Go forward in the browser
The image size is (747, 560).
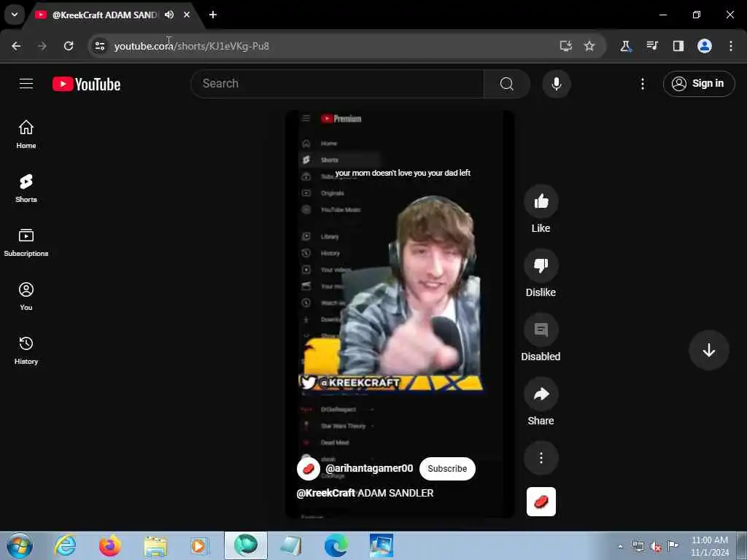42,46
